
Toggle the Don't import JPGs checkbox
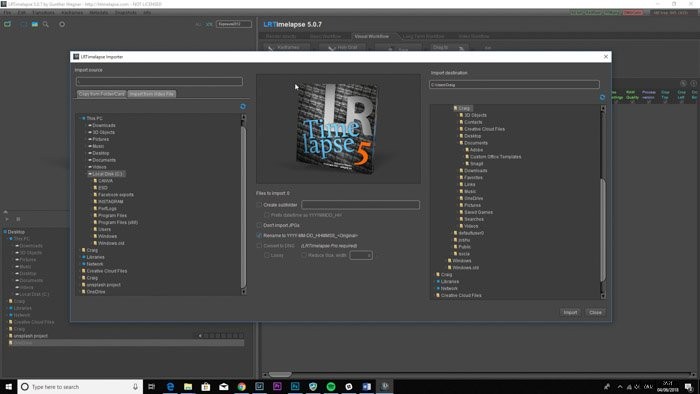(x=259, y=225)
